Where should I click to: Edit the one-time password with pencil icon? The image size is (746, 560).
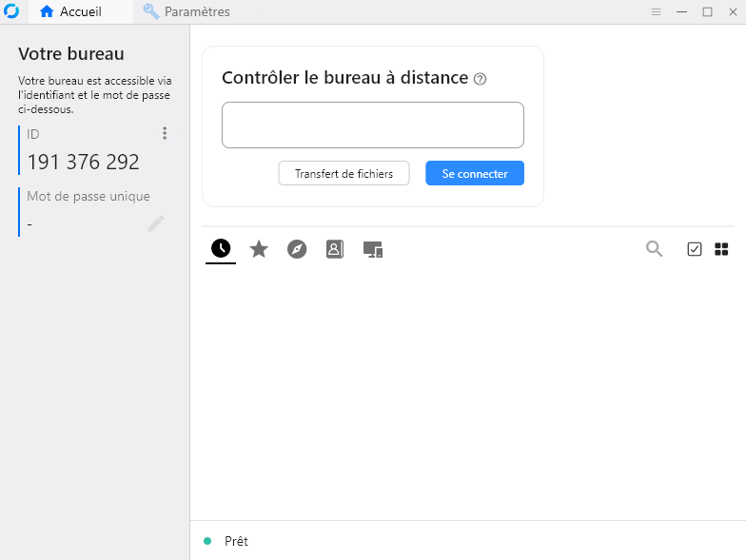tap(156, 223)
